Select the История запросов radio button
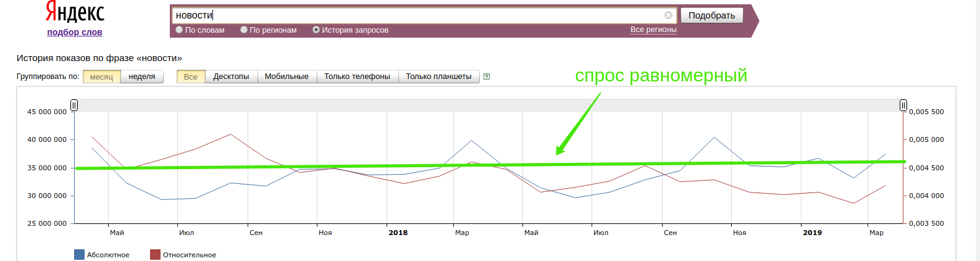 point(316,30)
